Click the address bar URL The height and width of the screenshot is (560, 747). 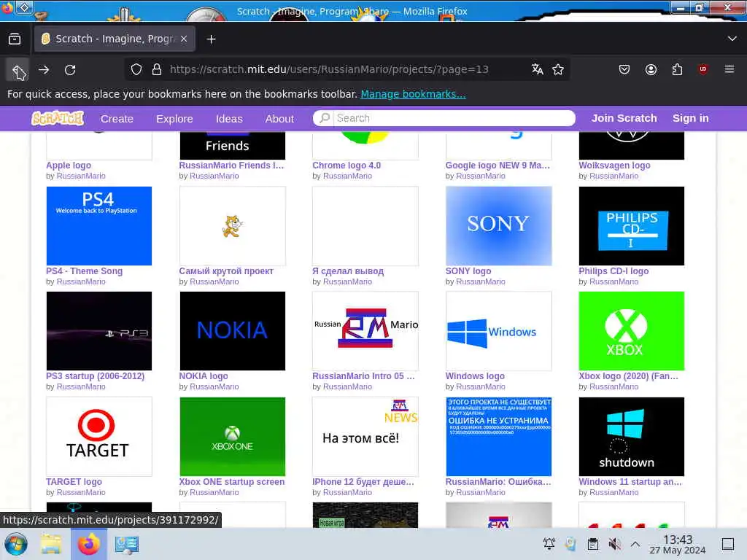tap(329, 69)
